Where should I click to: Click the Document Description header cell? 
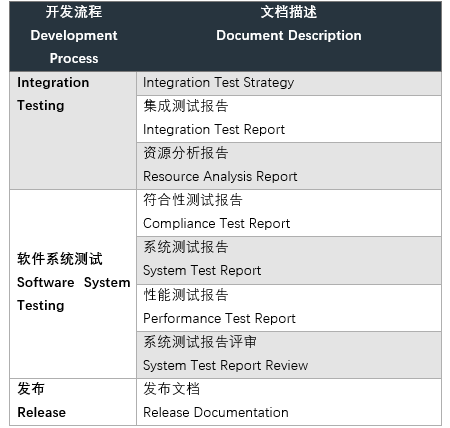[x=289, y=36]
